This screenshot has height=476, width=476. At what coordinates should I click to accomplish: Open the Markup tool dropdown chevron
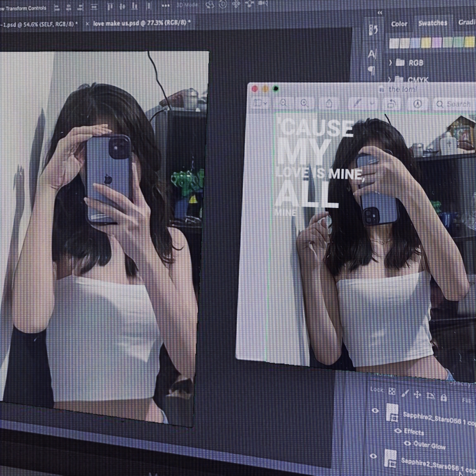372,103
